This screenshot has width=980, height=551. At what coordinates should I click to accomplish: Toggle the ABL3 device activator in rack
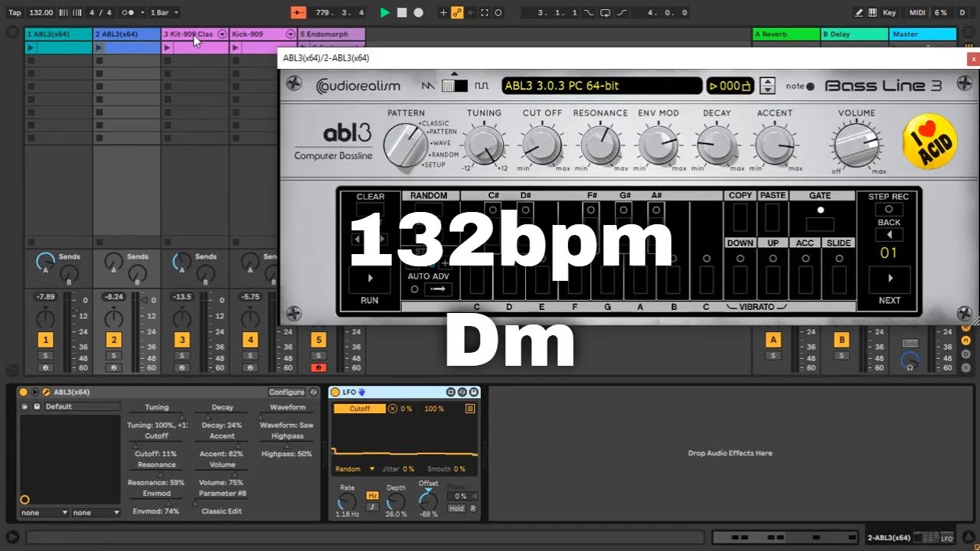tap(23, 392)
